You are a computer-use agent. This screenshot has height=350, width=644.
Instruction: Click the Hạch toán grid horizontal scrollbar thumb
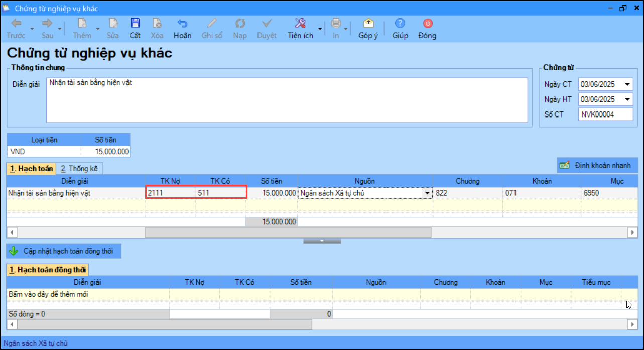pos(288,232)
